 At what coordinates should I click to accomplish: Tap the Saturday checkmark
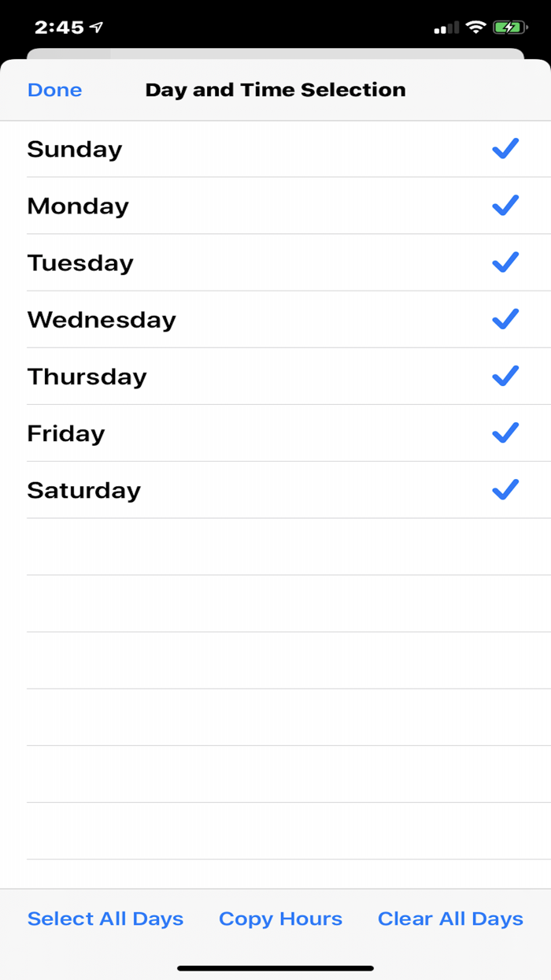(505, 489)
